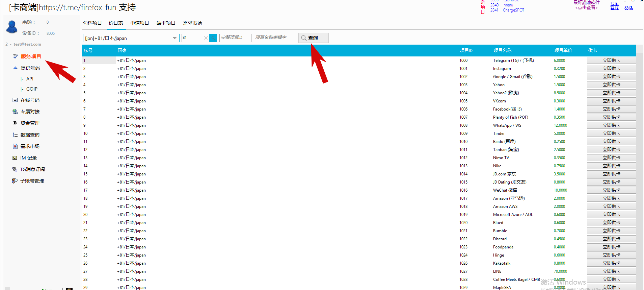The image size is (644, 290).
Task: Click the 子账号管理 key icon
Action: (15, 181)
